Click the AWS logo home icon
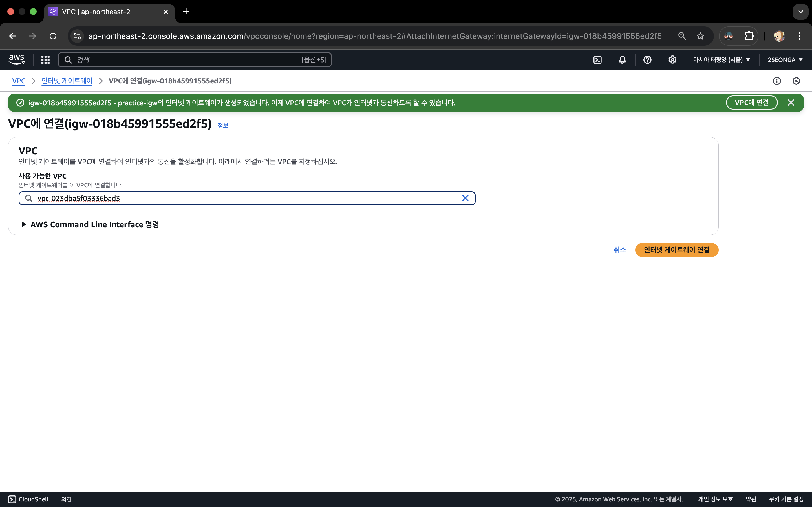This screenshot has height=507, width=812. tap(16, 60)
